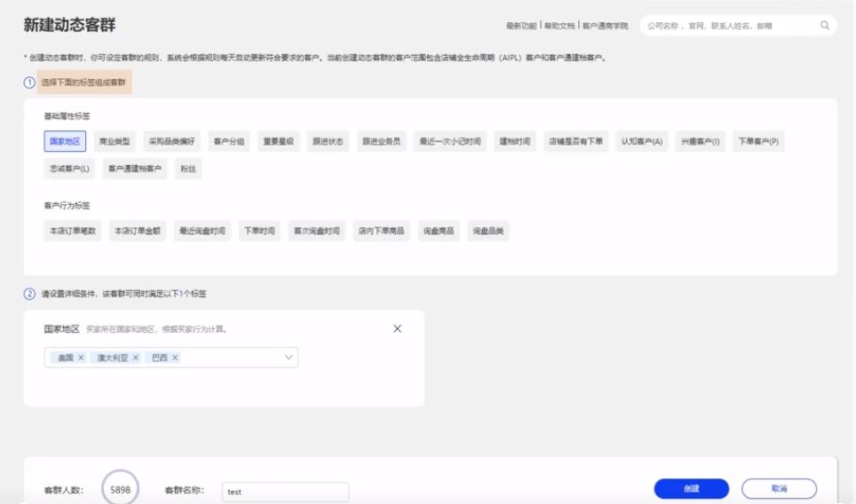Toggle the 国家地区 tag
Viewport: 856px width, 504px height.
click(x=65, y=141)
